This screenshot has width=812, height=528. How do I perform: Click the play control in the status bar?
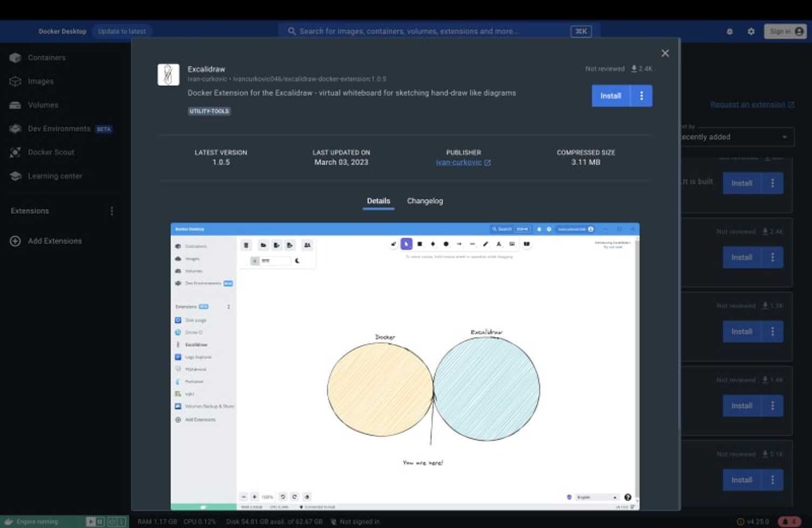tap(90, 522)
